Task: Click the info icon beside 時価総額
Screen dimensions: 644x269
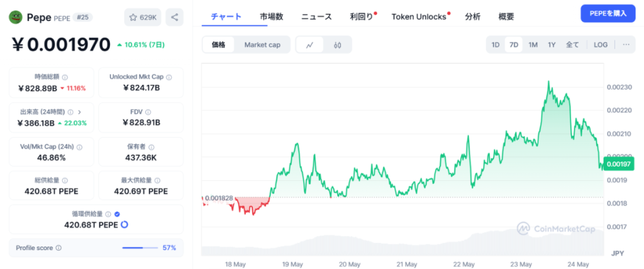Action: coord(65,77)
